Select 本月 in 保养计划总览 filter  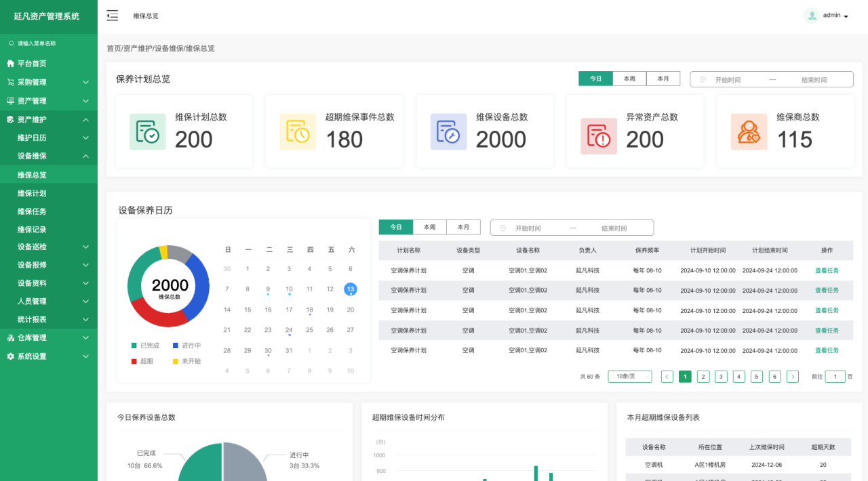(663, 79)
